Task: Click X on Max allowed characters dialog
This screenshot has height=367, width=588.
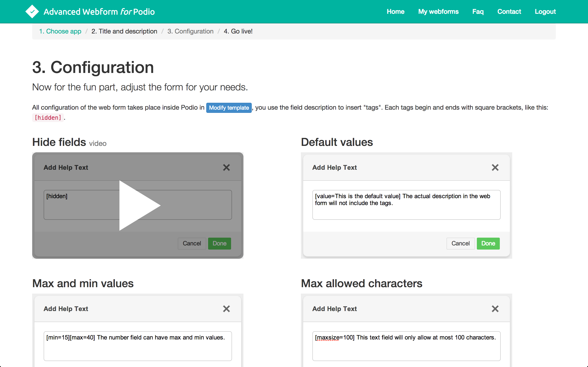Action: 495,309
